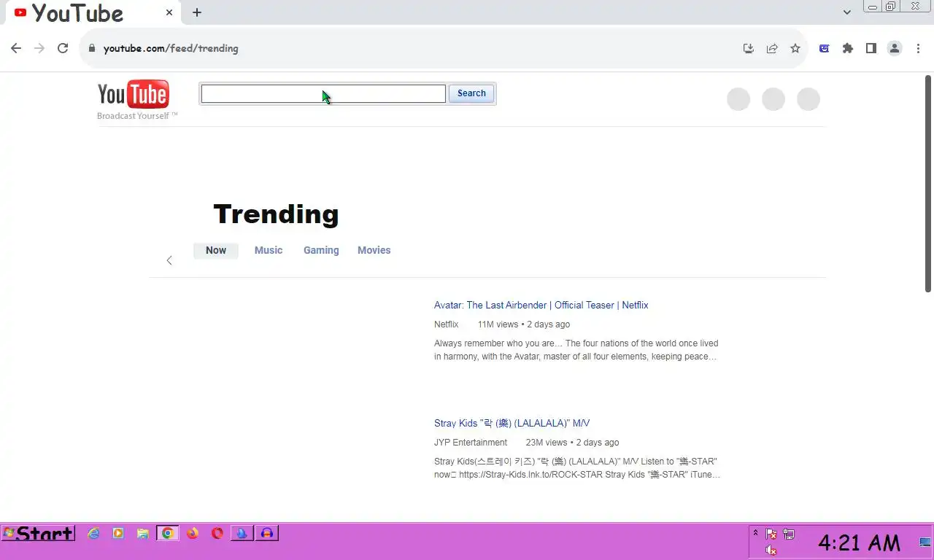Open the Movies trending tab

[x=374, y=250]
